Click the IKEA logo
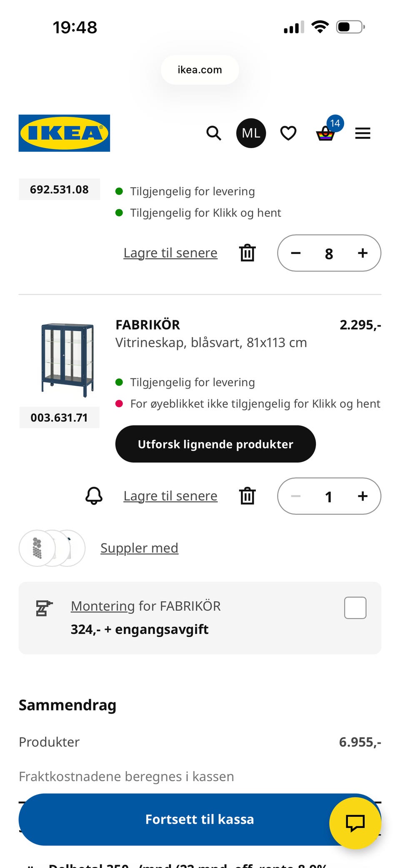Screen dimensions: 400x868 tap(64, 133)
